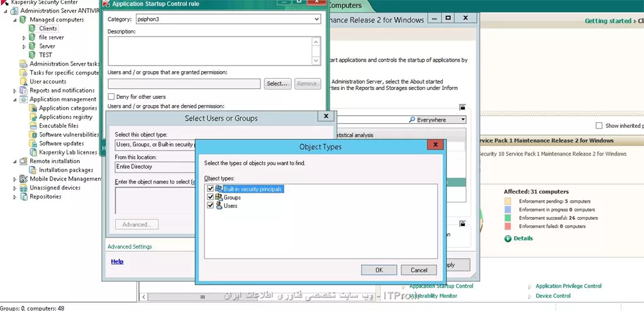Uncheck the Users object type checkbox
644x311 pixels.
point(211,205)
